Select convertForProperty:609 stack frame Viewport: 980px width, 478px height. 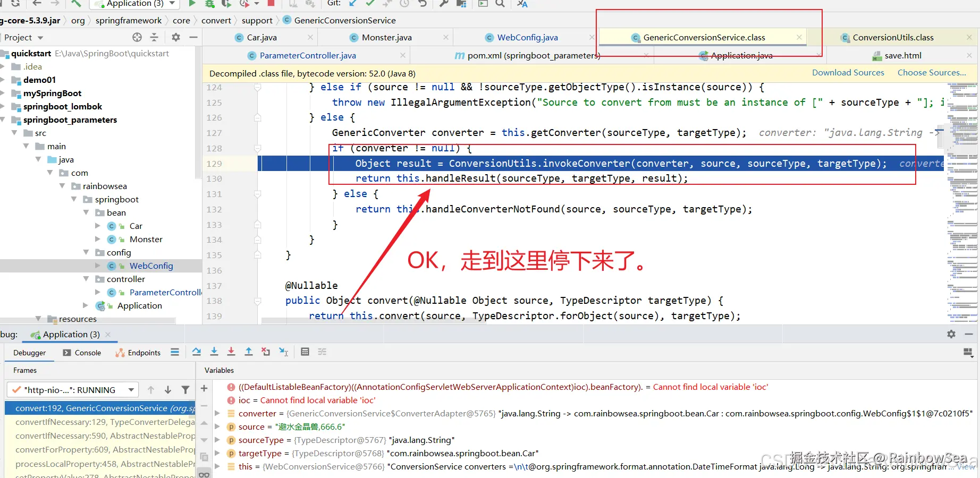click(x=100, y=449)
